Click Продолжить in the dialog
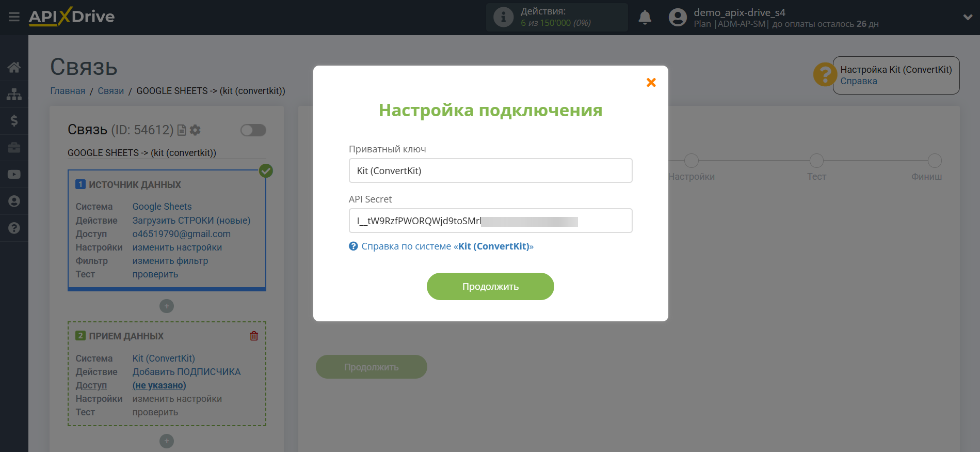The height and width of the screenshot is (452, 980). pyautogui.click(x=490, y=286)
